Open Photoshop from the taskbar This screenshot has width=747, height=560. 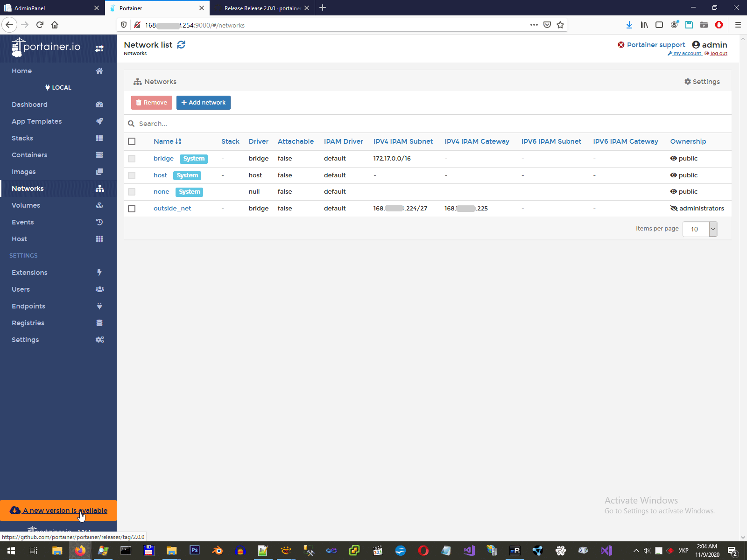pyautogui.click(x=195, y=551)
